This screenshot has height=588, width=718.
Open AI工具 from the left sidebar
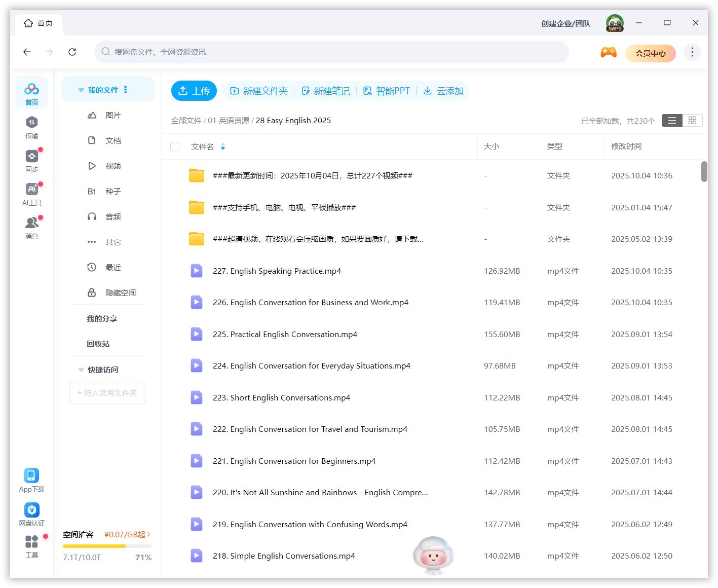click(x=31, y=190)
